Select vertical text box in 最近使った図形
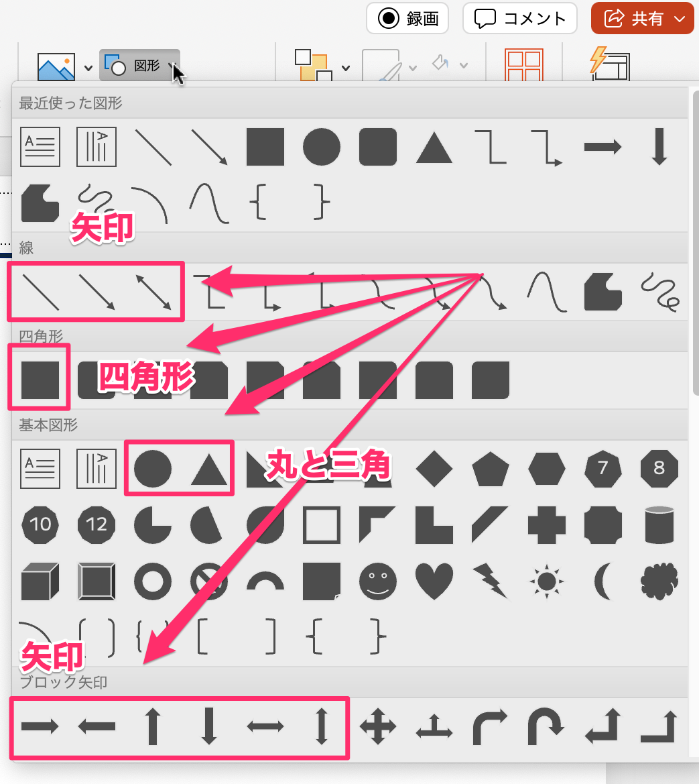The width and height of the screenshot is (699, 784). 97,147
